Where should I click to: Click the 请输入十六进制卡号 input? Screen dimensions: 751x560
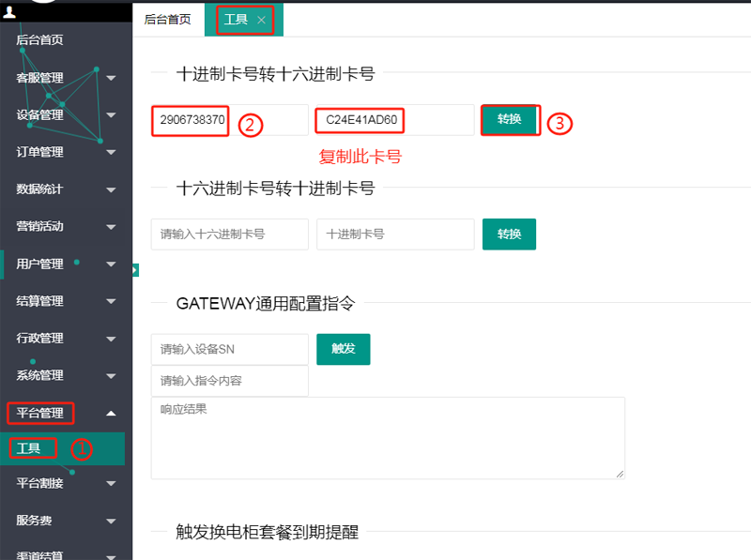230,235
